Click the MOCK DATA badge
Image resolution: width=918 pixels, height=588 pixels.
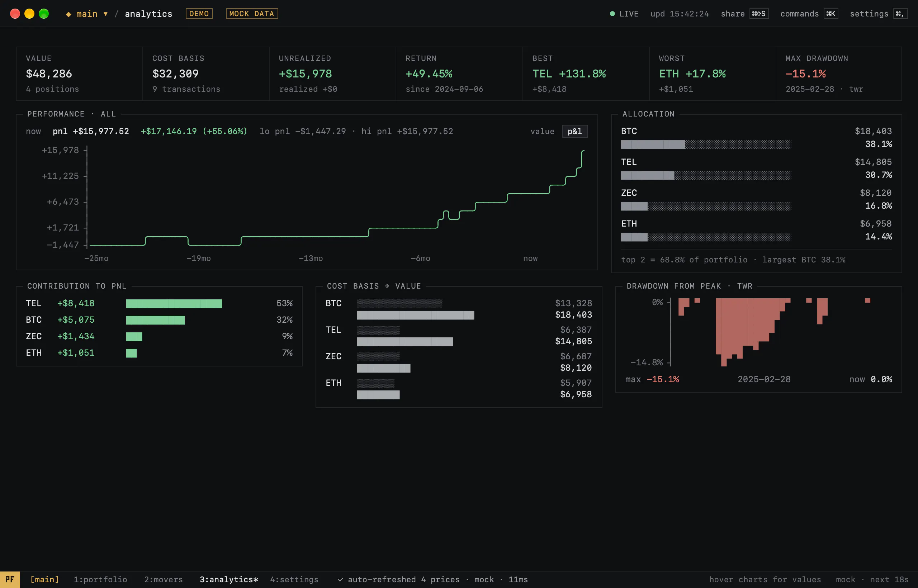(252, 14)
